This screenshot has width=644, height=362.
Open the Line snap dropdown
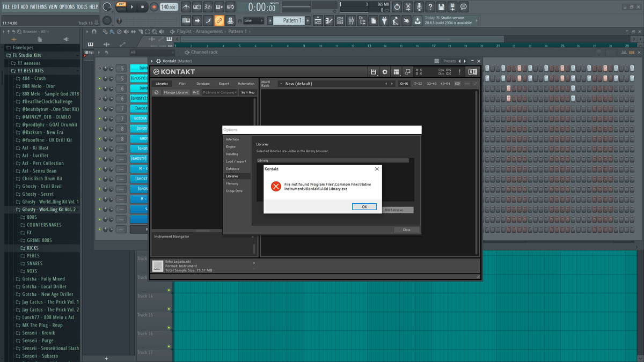(253, 20)
